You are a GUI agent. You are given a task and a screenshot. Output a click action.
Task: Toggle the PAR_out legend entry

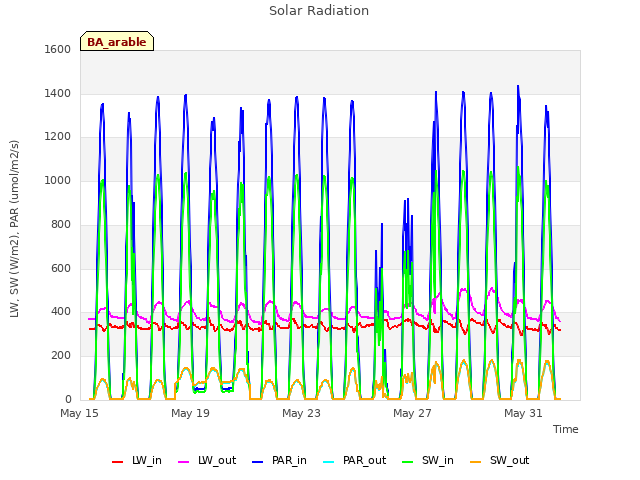[354, 461]
